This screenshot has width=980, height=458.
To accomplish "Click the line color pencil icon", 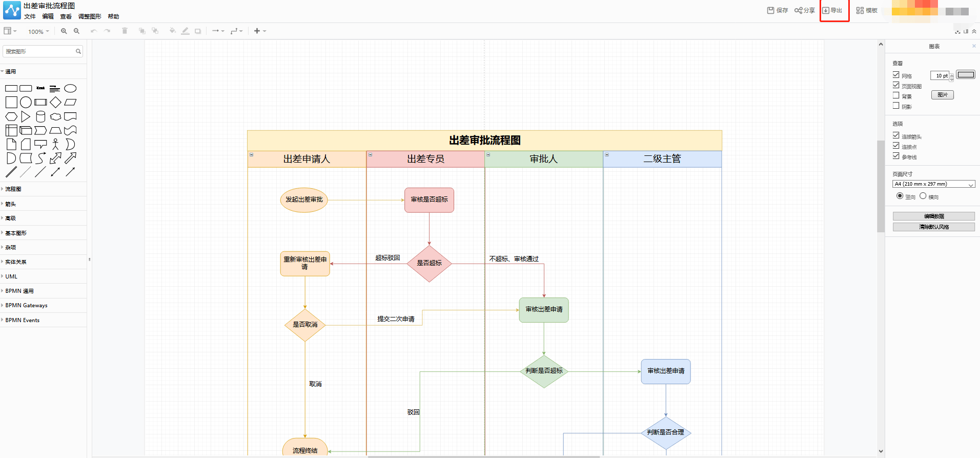I will pyautogui.click(x=185, y=31).
